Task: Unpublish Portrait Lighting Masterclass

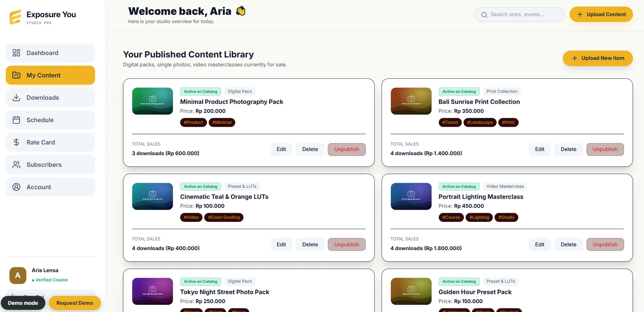Action: pyautogui.click(x=605, y=244)
